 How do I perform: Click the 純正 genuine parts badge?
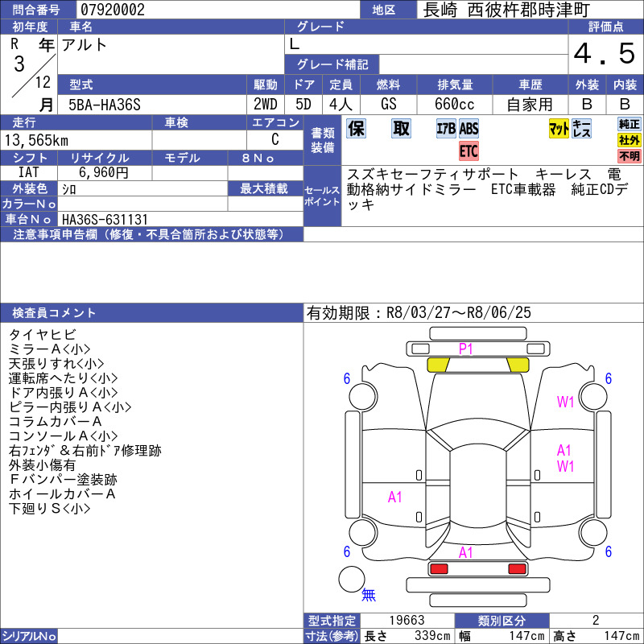629,124
